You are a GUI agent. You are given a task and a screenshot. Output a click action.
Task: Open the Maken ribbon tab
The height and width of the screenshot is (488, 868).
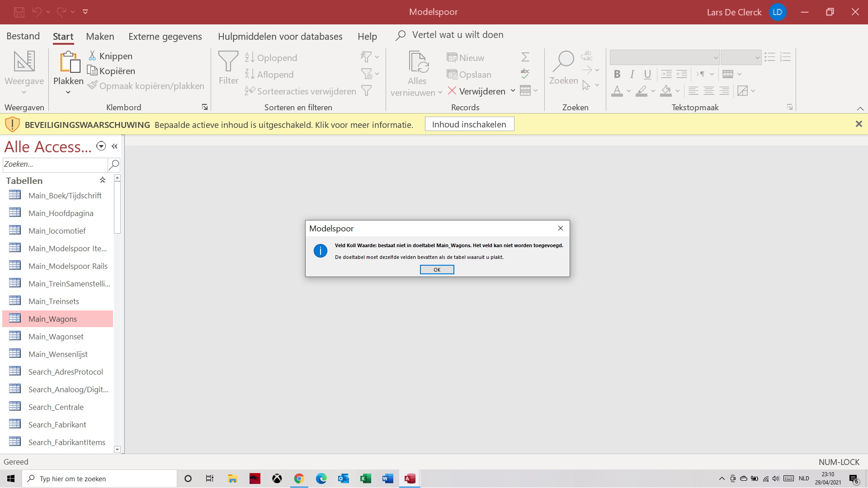100,37
